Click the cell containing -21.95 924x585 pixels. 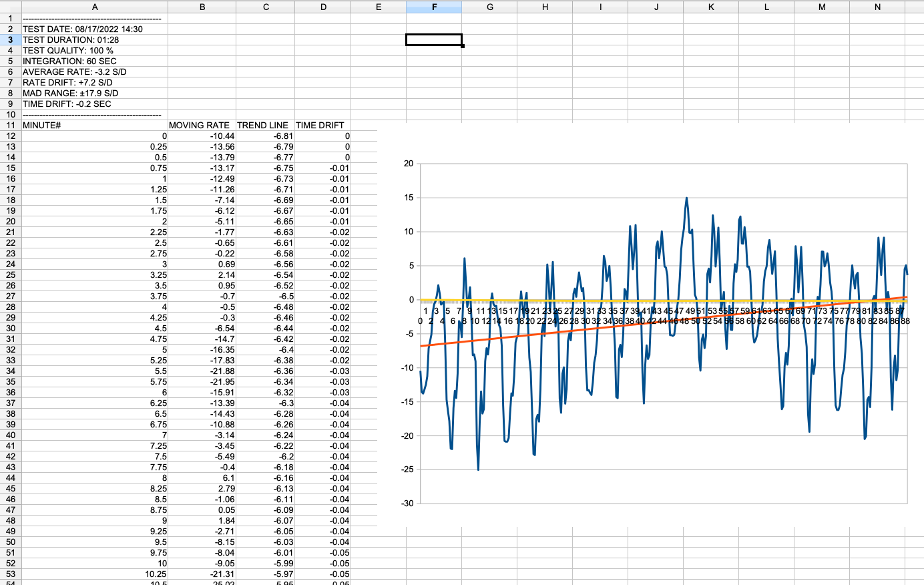222,382
